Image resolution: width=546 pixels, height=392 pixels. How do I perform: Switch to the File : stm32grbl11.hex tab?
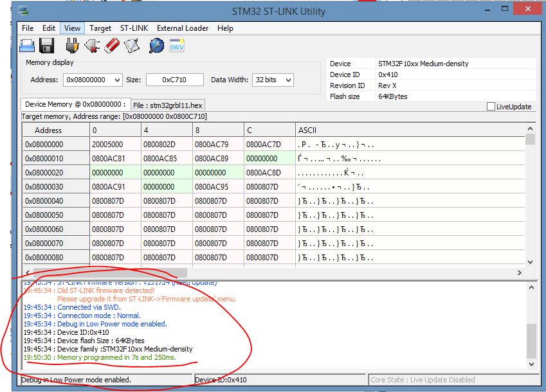click(168, 105)
